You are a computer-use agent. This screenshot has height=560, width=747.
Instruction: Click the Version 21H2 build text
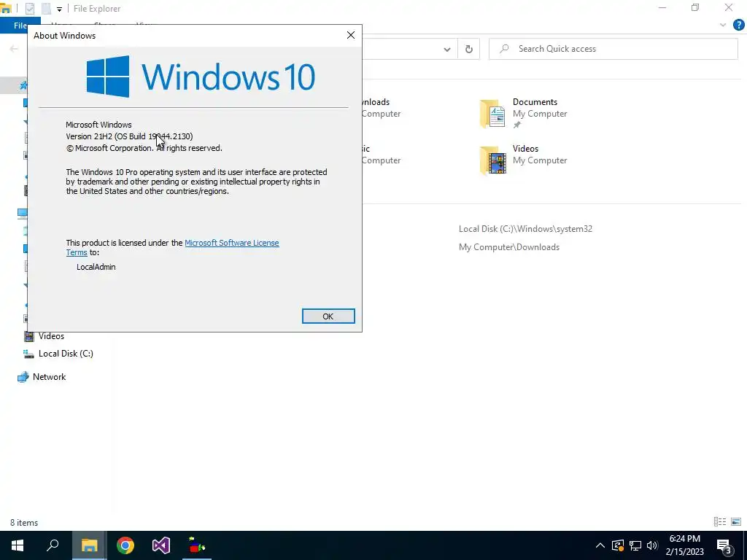[129, 136]
